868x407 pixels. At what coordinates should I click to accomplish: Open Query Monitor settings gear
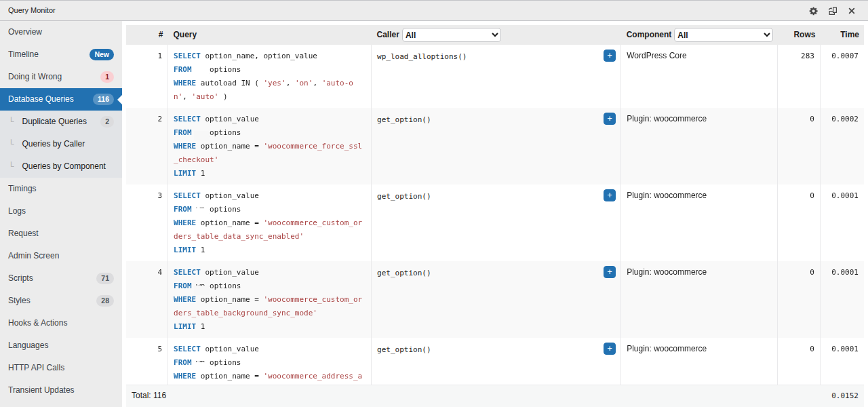tap(814, 11)
